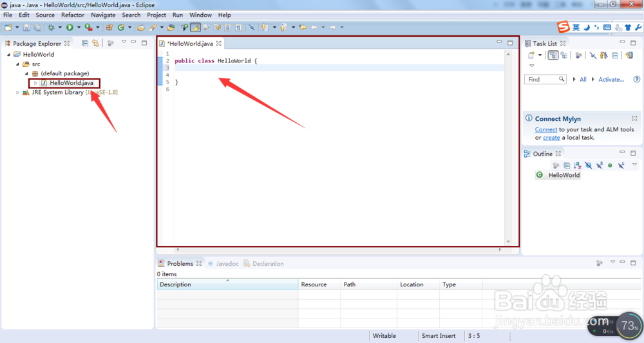Screen dimensions: 644x343
Task: Open the Outline view menu triangle
Action: click(634, 164)
